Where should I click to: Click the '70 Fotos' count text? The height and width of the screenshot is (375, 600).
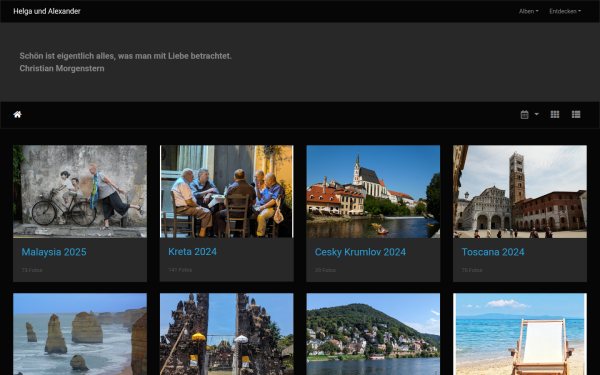point(472,270)
